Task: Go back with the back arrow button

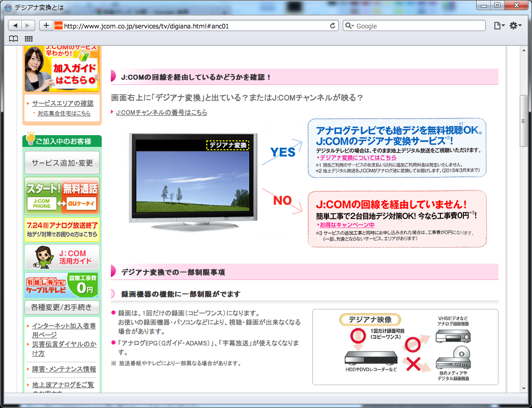Action: 15,26
